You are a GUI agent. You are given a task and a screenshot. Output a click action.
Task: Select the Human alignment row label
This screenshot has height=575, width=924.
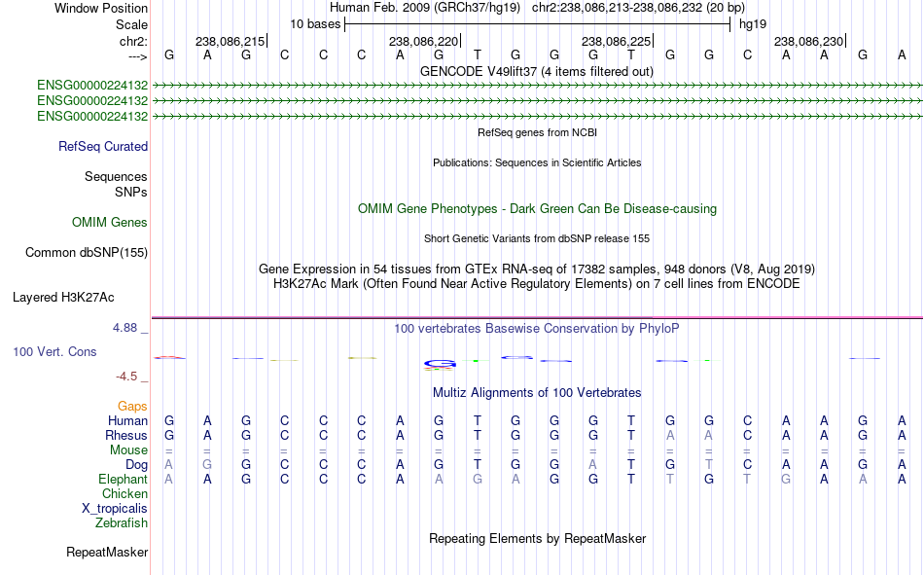127,421
